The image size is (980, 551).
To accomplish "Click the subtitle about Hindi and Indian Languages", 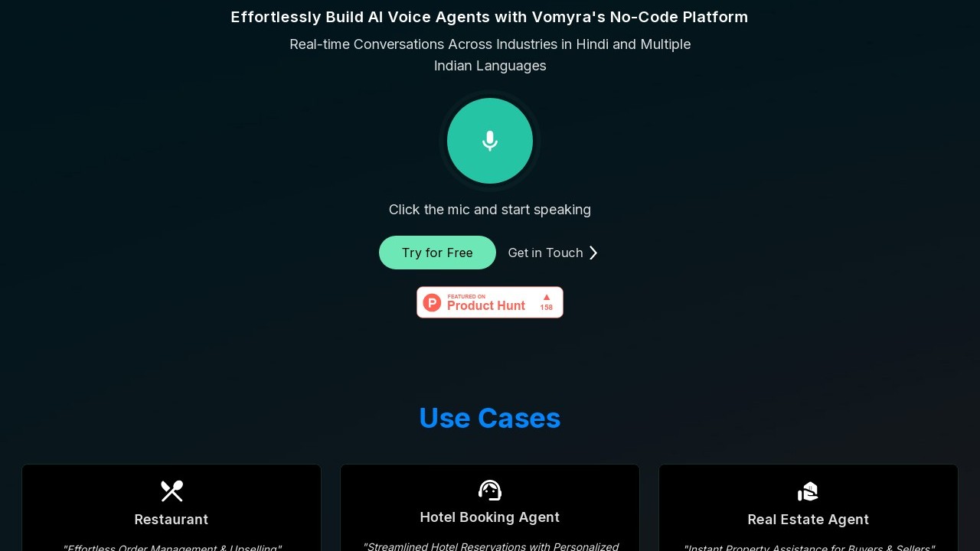I will (x=490, y=55).
